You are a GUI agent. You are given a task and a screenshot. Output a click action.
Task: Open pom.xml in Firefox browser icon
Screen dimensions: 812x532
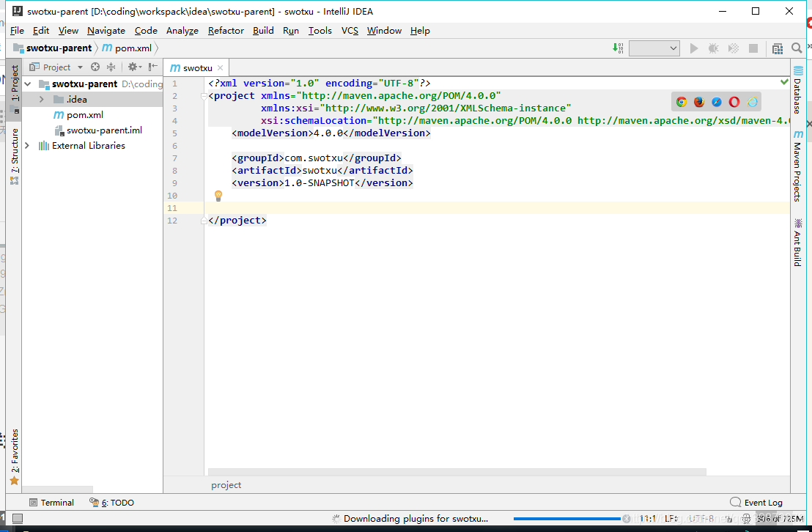[x=699, y=102]
